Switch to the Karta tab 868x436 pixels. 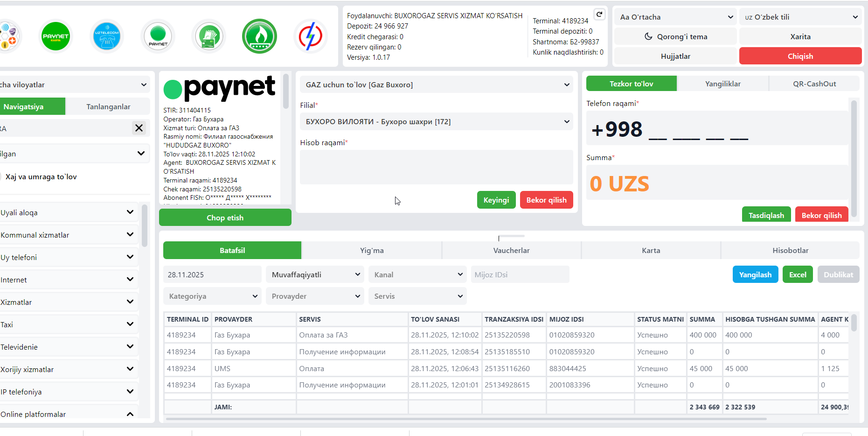pos(651,250)
